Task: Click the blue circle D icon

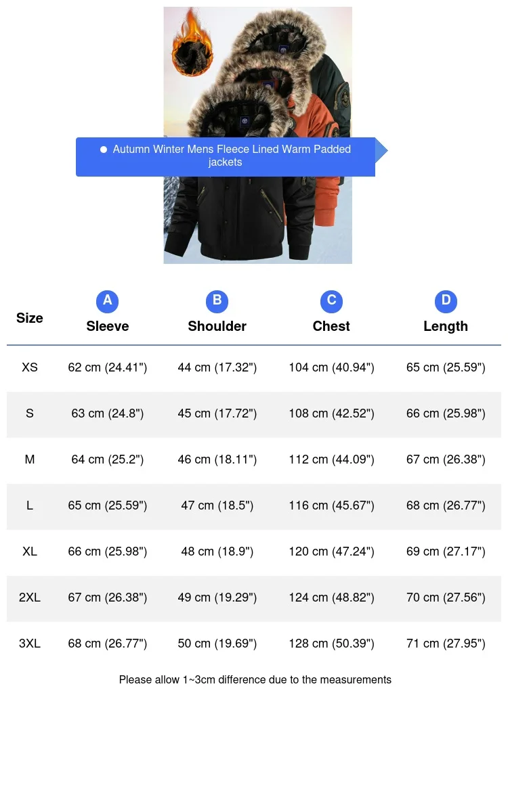Action: [446, 301]
